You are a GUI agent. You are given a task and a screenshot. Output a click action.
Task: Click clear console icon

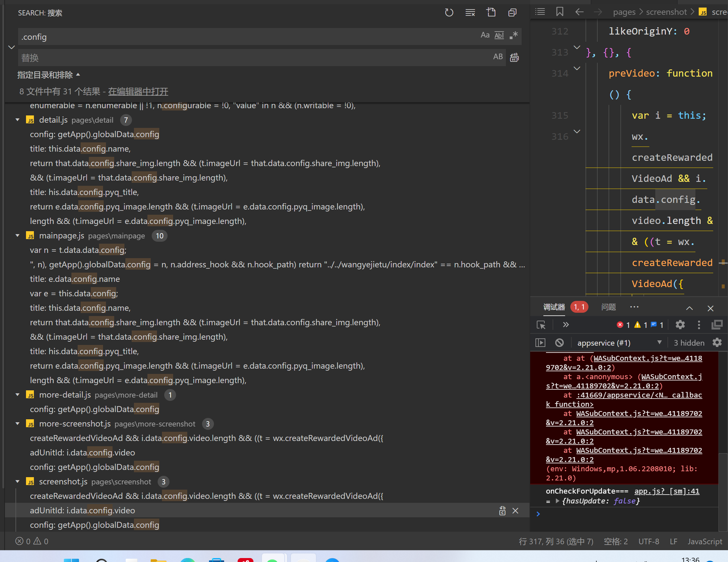559,342
